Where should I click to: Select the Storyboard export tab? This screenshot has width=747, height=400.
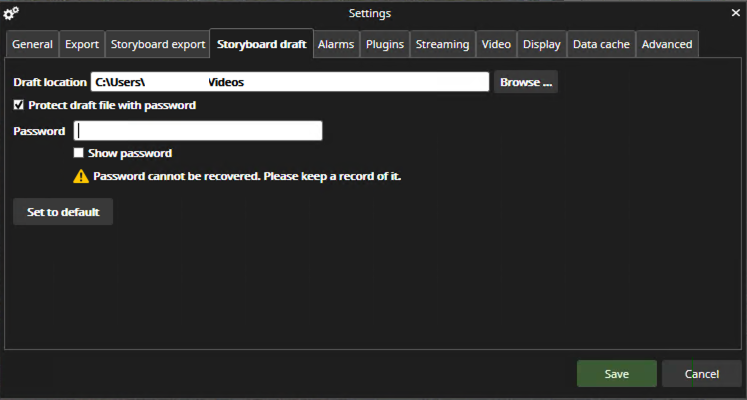pos(158,44)
